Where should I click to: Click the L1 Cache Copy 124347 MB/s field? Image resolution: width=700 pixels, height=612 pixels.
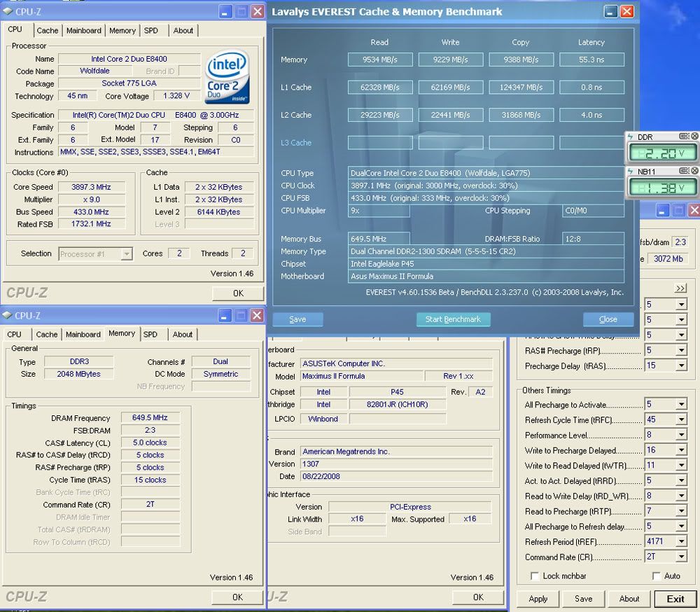pos(521,87)
